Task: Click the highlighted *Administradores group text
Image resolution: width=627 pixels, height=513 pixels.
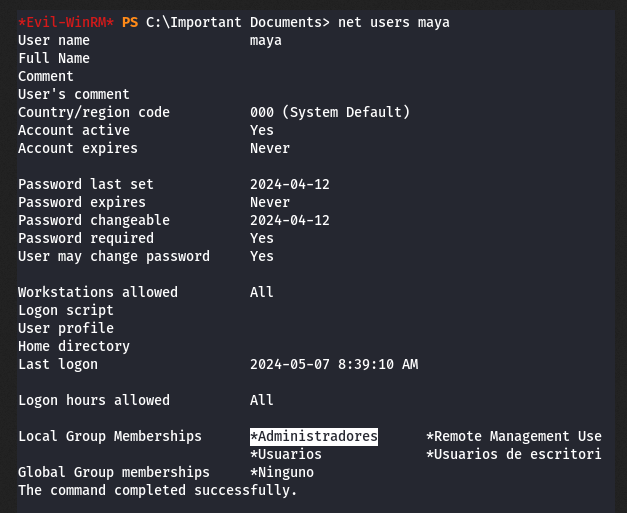Action: point(314,436)
